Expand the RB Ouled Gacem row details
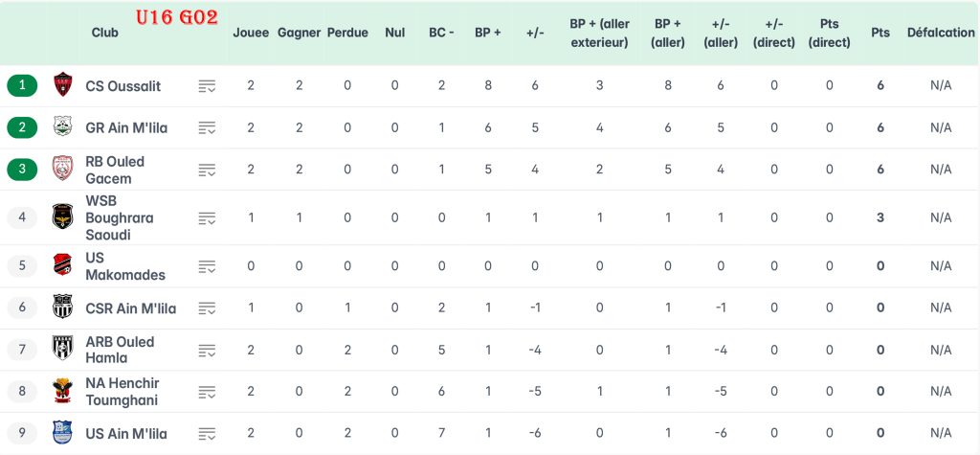980x455 pixels. 207,171
